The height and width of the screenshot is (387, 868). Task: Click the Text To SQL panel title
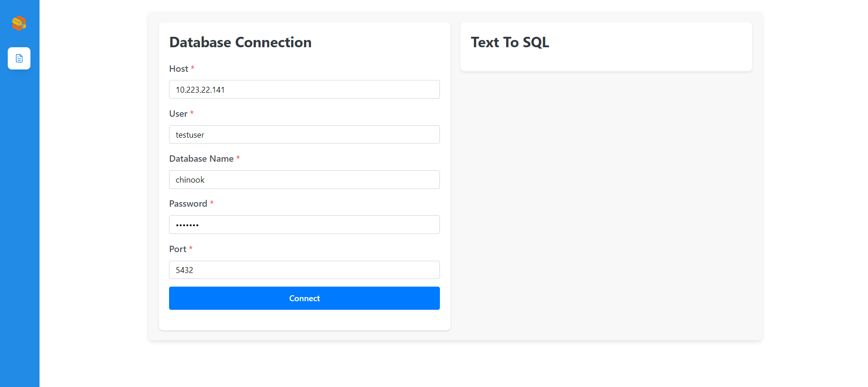(510, 42)
